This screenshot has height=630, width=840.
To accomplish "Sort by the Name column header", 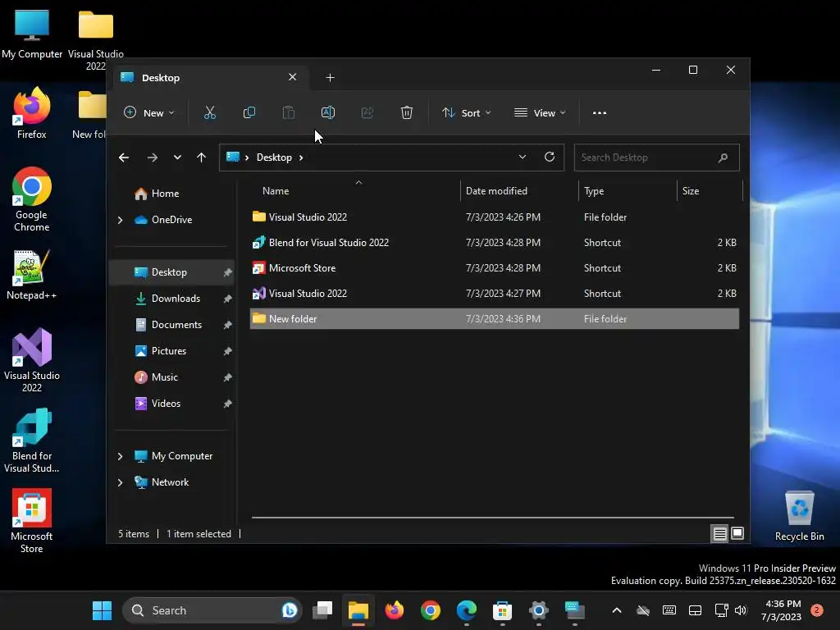I will point(354,190).
